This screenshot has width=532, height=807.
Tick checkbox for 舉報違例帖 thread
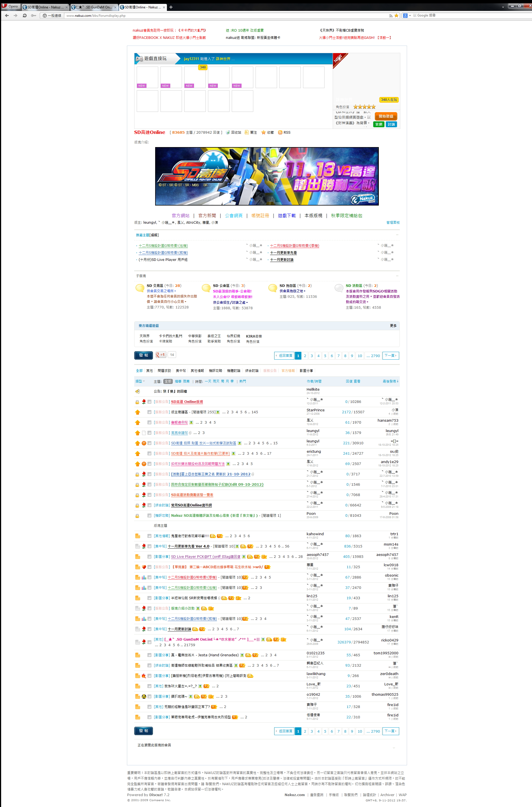[x=149, y=423]
